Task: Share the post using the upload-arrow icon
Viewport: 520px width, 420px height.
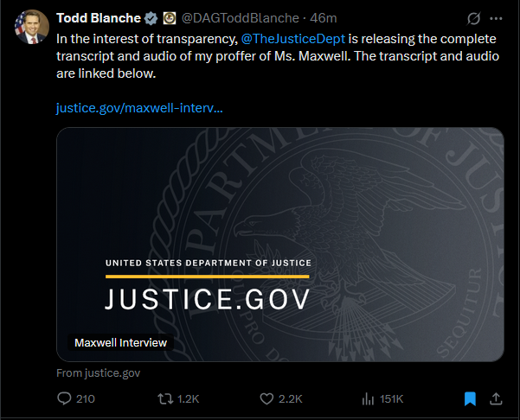Action: click(496, 398)
